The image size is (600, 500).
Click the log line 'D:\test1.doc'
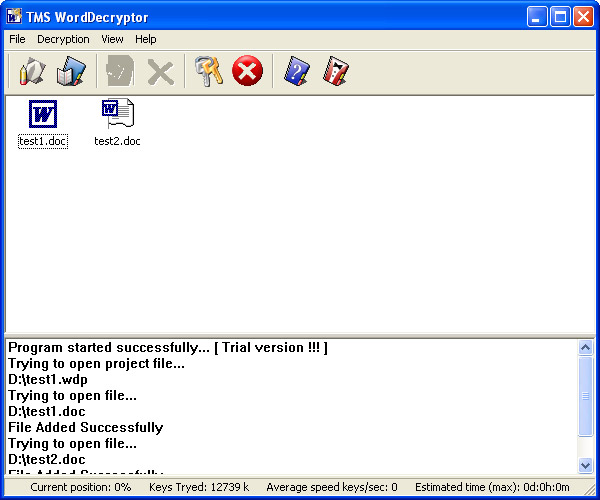pyautogui.click(x=47, y=411)
